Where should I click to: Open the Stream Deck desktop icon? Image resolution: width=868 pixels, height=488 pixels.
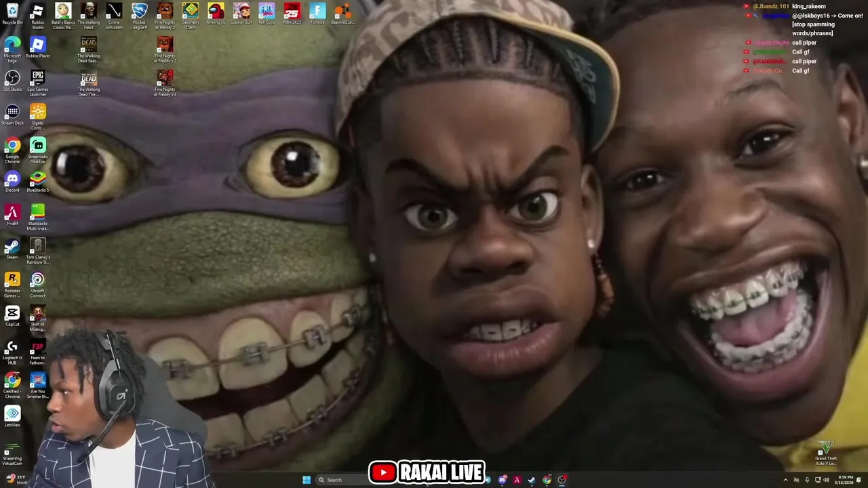(12, 115)
